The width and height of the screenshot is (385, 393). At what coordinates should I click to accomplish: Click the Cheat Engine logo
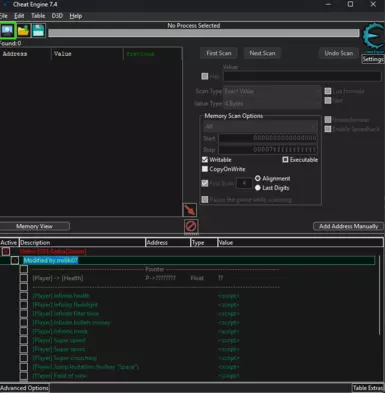[x=373, y=37]
